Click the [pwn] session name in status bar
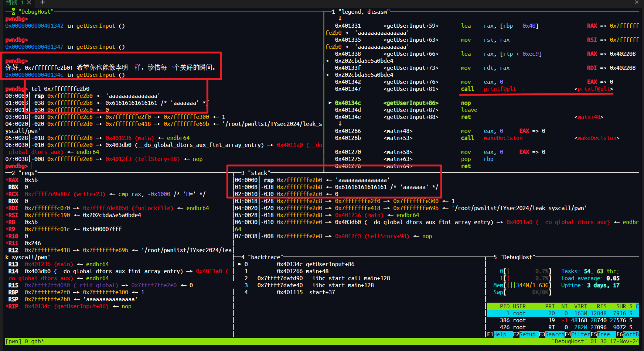The height and width of the screenshot is (351, 644). (13, 341)
